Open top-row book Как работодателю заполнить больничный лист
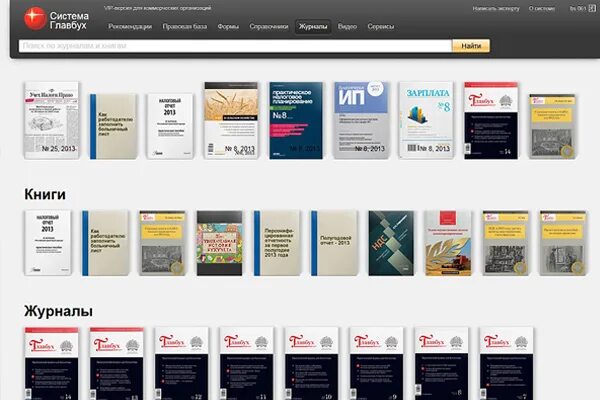600x400 pixels. pos(113,127)
